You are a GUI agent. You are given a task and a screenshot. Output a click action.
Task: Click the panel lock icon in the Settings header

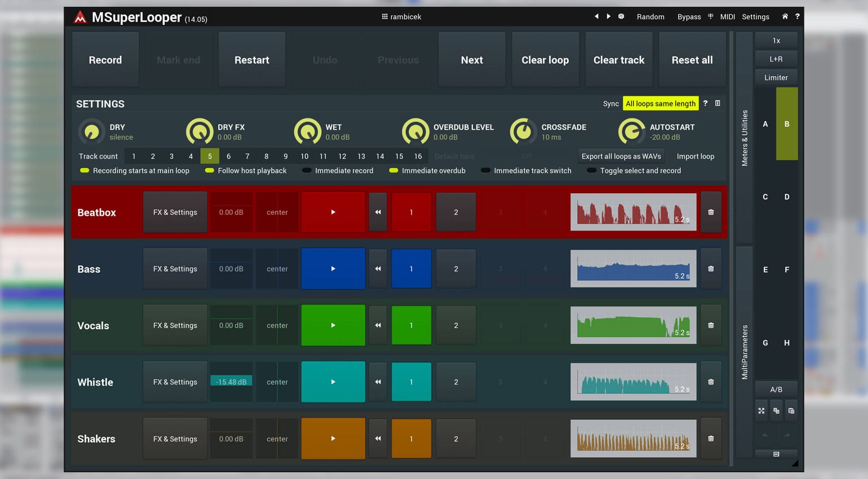click(718, 103)
